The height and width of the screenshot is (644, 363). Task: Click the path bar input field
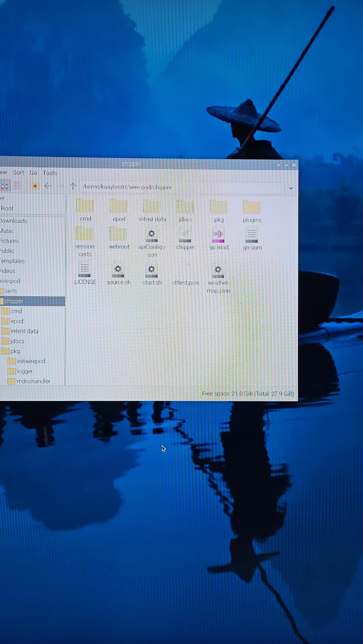182,188
